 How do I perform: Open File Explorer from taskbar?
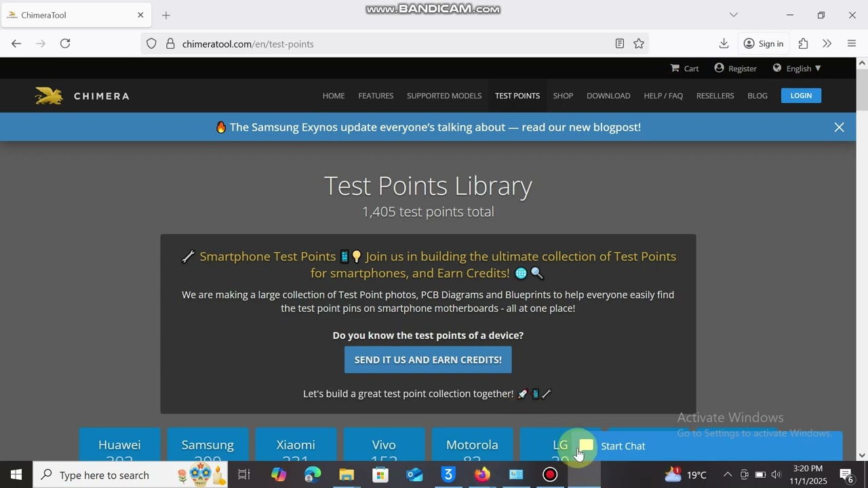(x=347, y=474)
